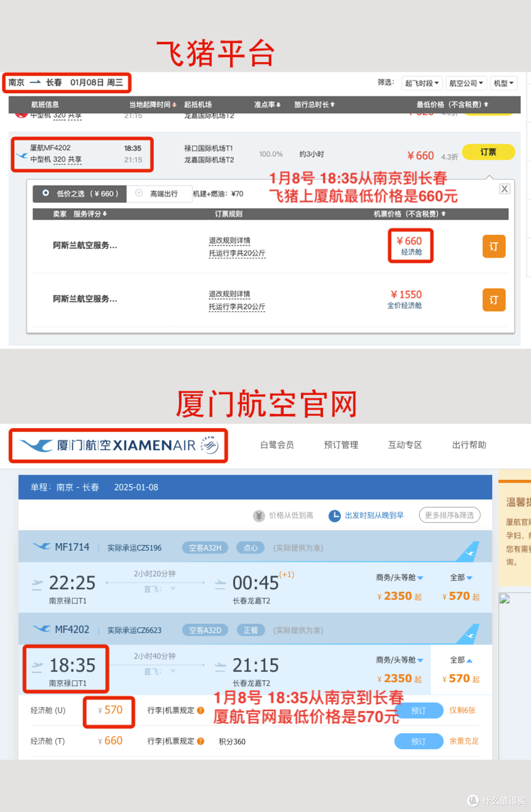Open 退改规则详情 for the ¥660 fare

(230, 240)
